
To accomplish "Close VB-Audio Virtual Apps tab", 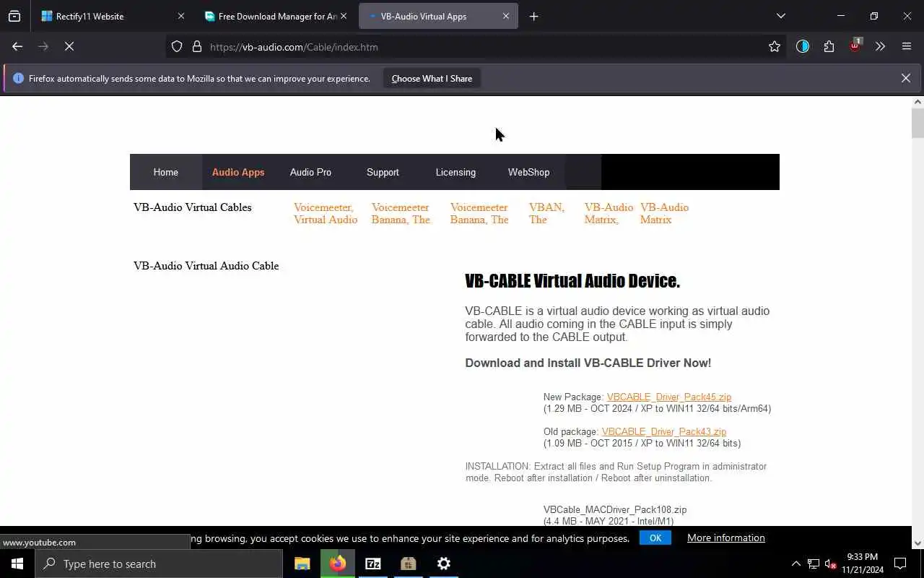I will pyautogui.click(x=506, y=16).
